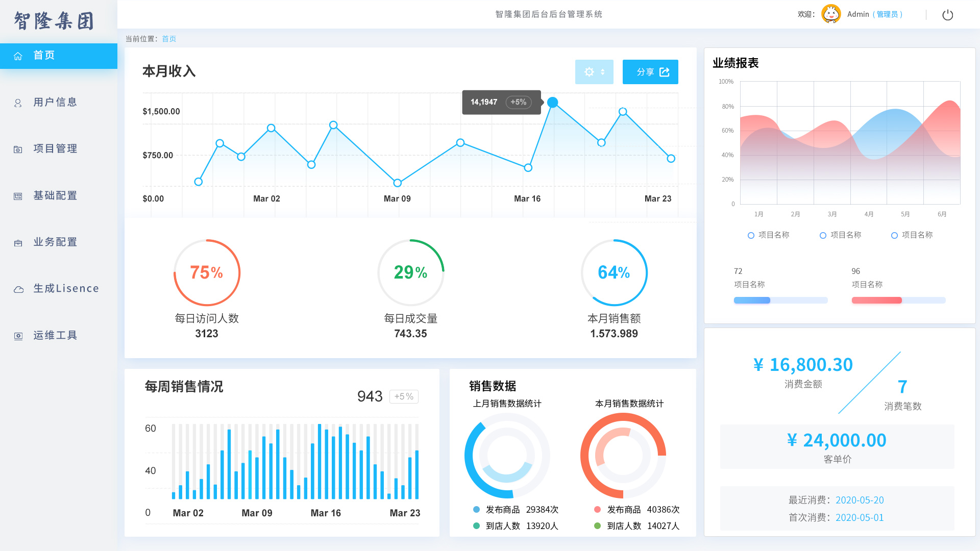This screenshot has width=980, height=551.
Task: Click the 生成Lisence cloud icon
Action: [18, 289]
